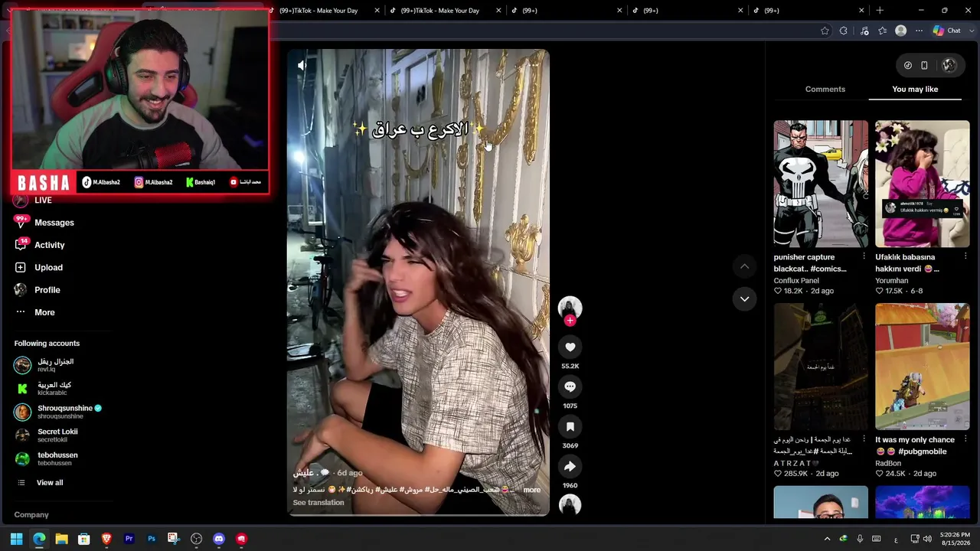This screenshot has width=980, height=551.
Task: Open the video progress bar at bottom of player
Action: click(418, 514)
